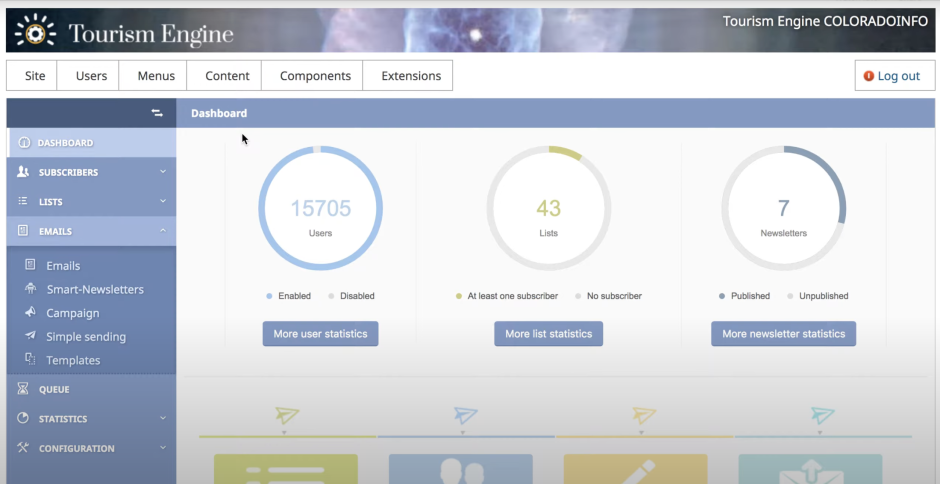Viewport: 940px width, 484px height.
Task: Expand the Statistics section chevron
Action: coord(162,419)
